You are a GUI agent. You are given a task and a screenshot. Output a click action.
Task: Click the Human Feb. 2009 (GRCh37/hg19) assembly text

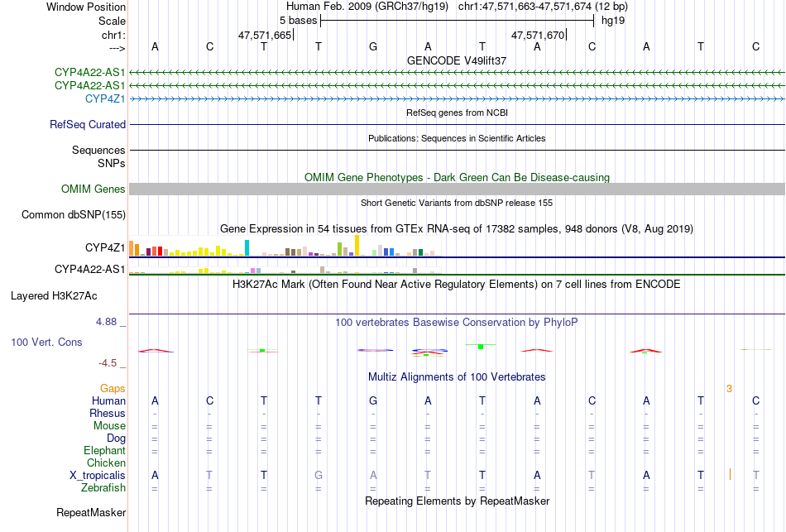[367, 7]
